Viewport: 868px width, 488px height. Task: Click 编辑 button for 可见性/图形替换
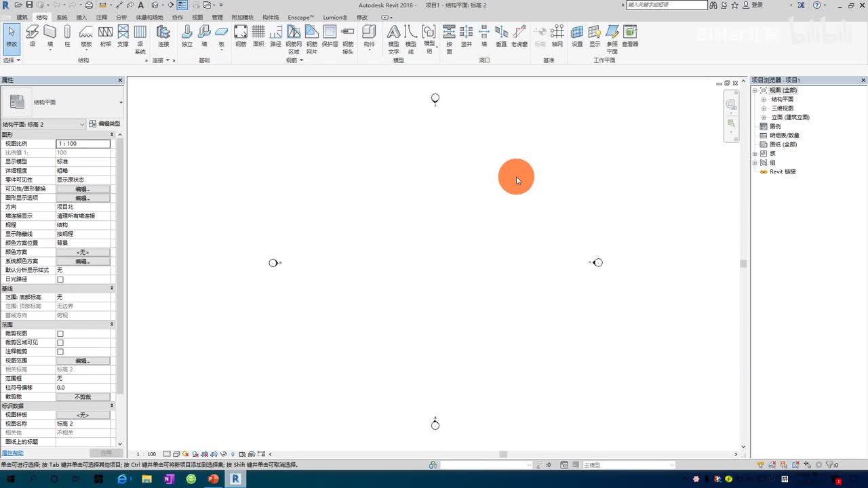tap(83, 189)
